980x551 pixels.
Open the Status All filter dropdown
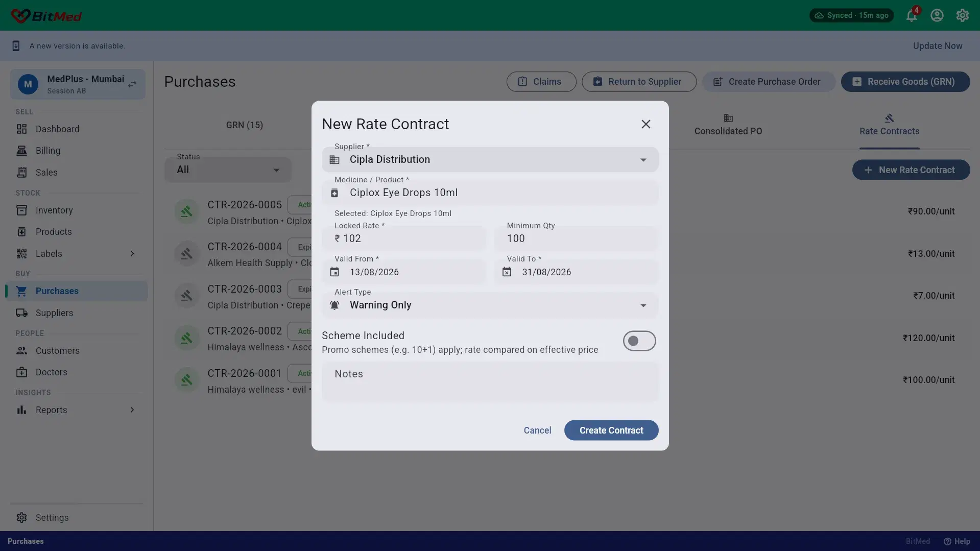[228, 170]
